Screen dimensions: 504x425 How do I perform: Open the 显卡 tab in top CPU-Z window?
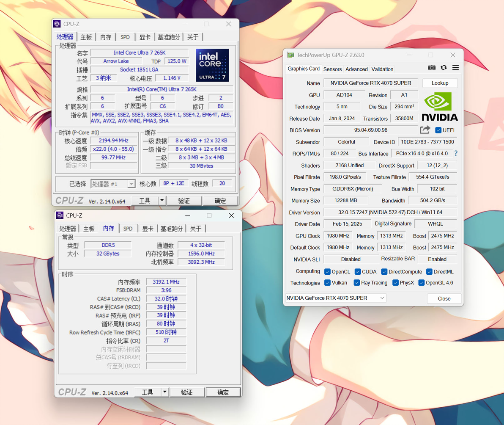145,37
